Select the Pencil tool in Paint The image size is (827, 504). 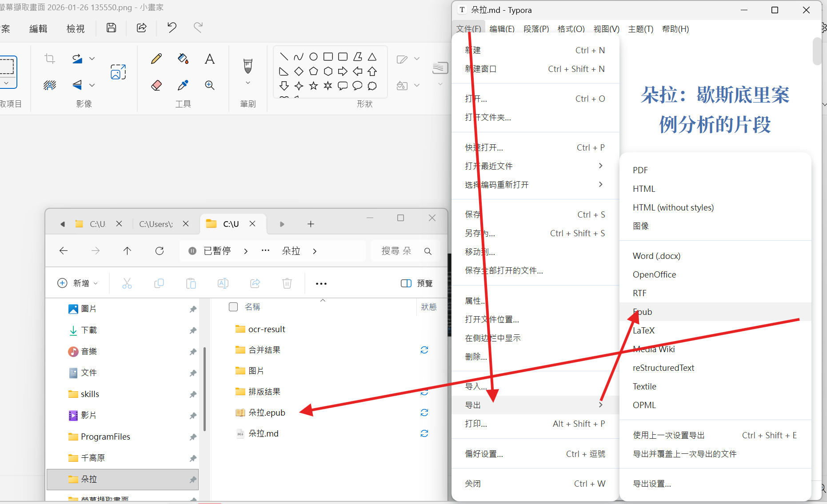[x=156, y=59]
